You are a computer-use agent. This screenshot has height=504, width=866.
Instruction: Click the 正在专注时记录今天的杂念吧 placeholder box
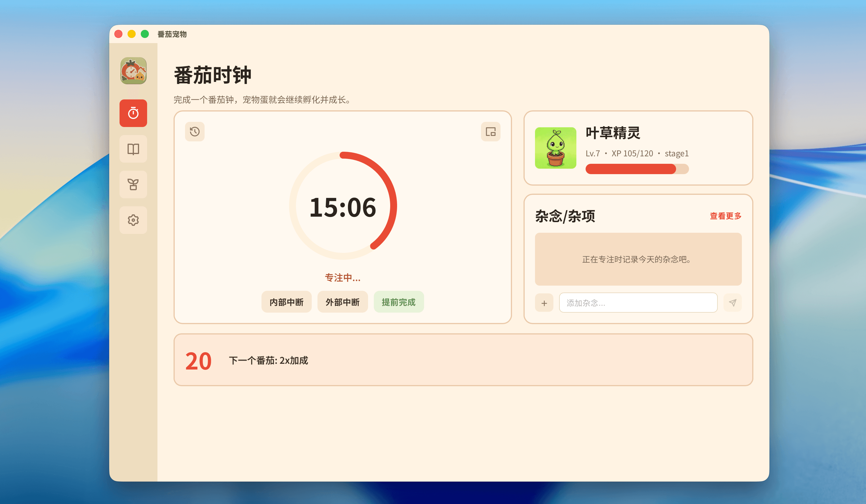[638, 259]
